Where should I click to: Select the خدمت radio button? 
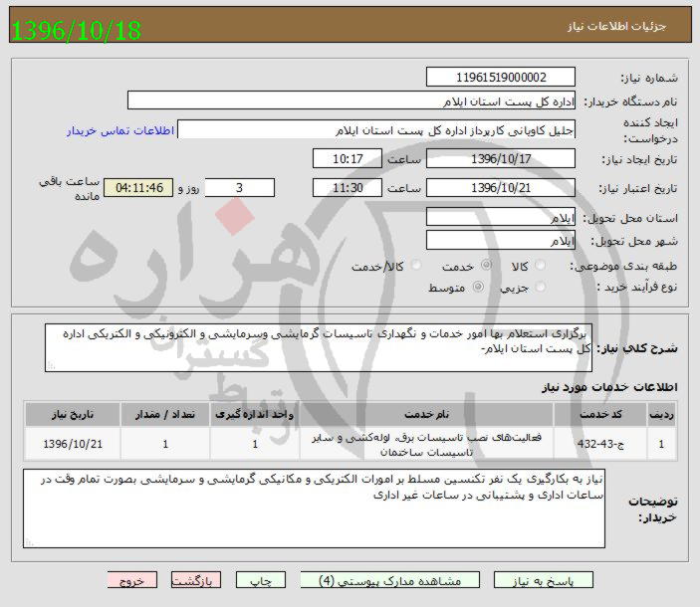[x=486, y=265]
